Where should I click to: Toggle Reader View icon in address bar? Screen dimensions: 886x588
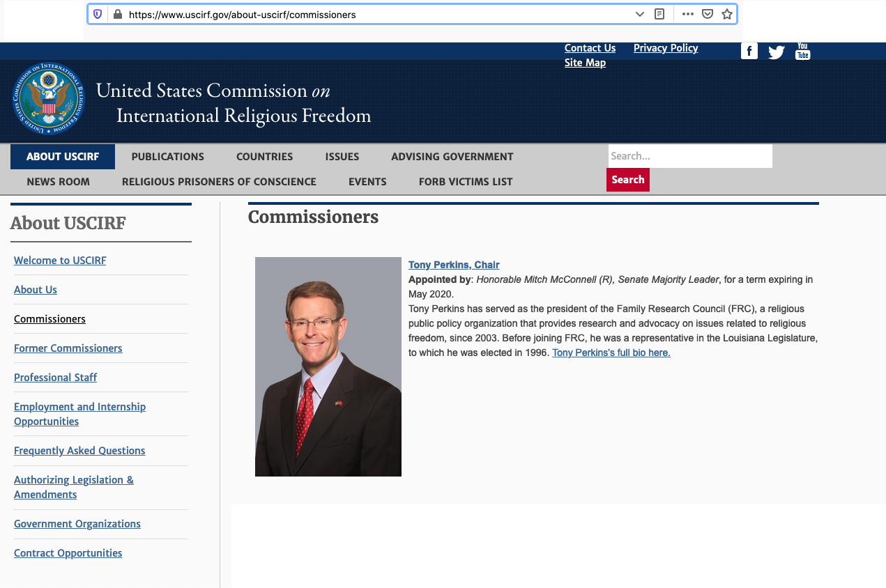point(659,14)
